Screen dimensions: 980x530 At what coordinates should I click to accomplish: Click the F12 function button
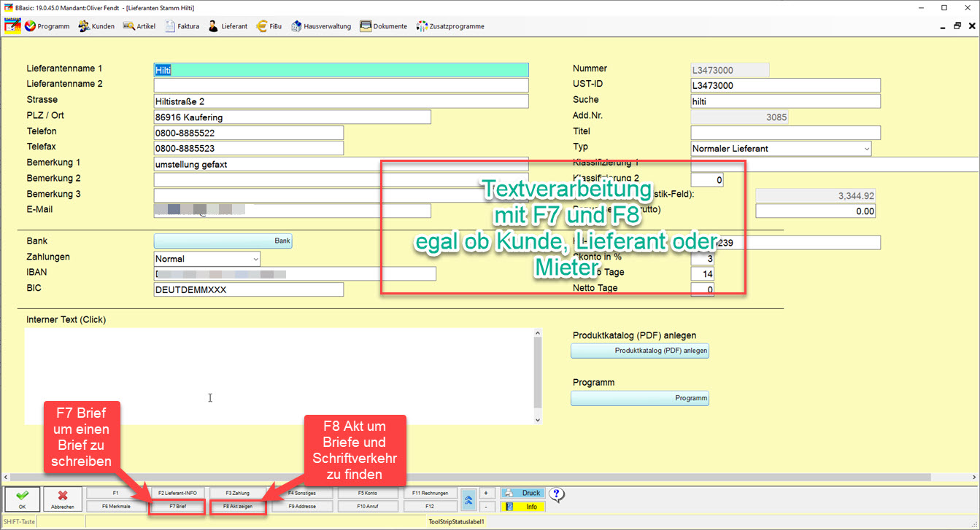pos(430,506)
